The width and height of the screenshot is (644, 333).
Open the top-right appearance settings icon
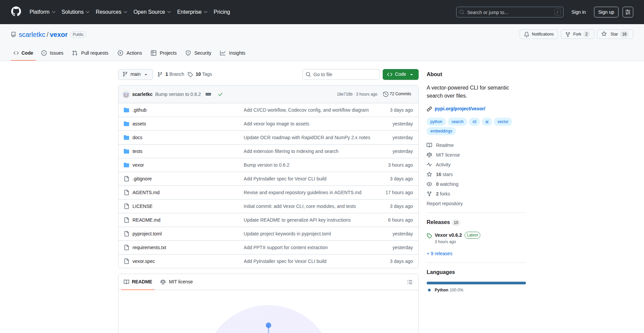628,12
